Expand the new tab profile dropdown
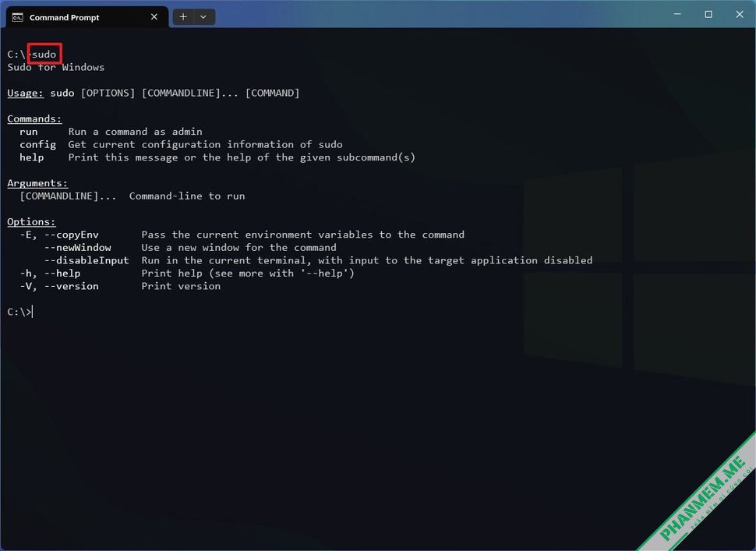756x551 pixels. (x=203, y=17)
